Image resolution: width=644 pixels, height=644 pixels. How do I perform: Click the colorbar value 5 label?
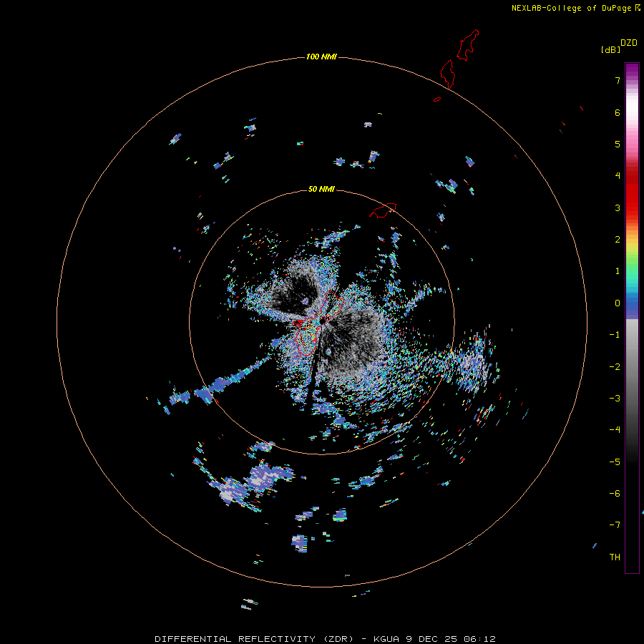[618, 144]
